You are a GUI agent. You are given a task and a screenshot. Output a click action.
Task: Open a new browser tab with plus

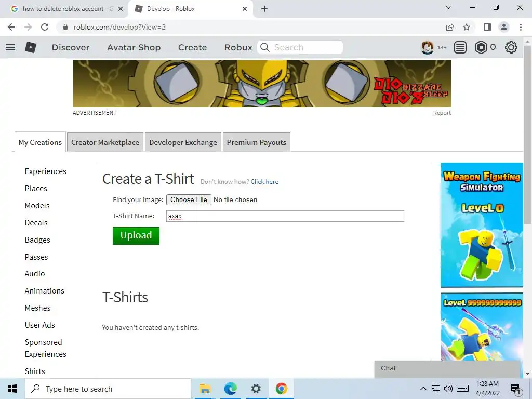pos(264,9)
